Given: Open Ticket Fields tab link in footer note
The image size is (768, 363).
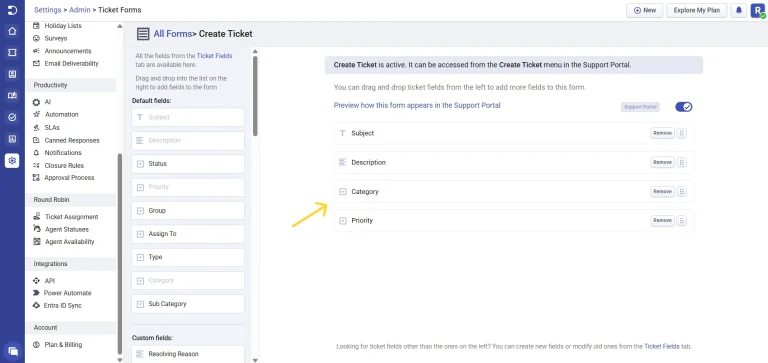Looking at the screenshot, I should [662, 346].
